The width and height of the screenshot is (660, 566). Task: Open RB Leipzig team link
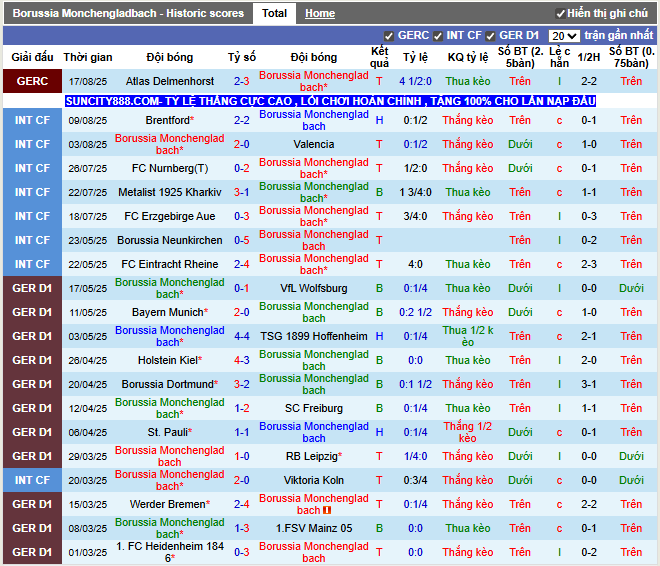[x=314, y=456]
